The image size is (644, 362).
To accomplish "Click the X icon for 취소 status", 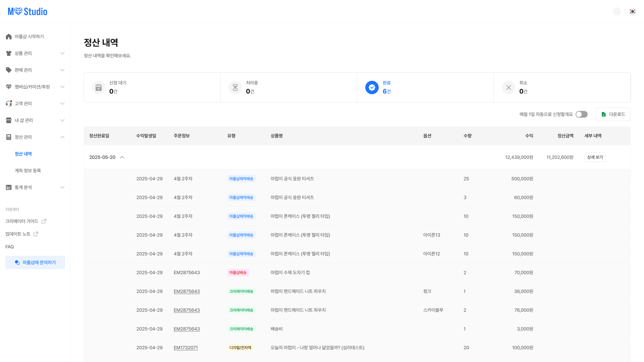I will (x=508, y=87).
